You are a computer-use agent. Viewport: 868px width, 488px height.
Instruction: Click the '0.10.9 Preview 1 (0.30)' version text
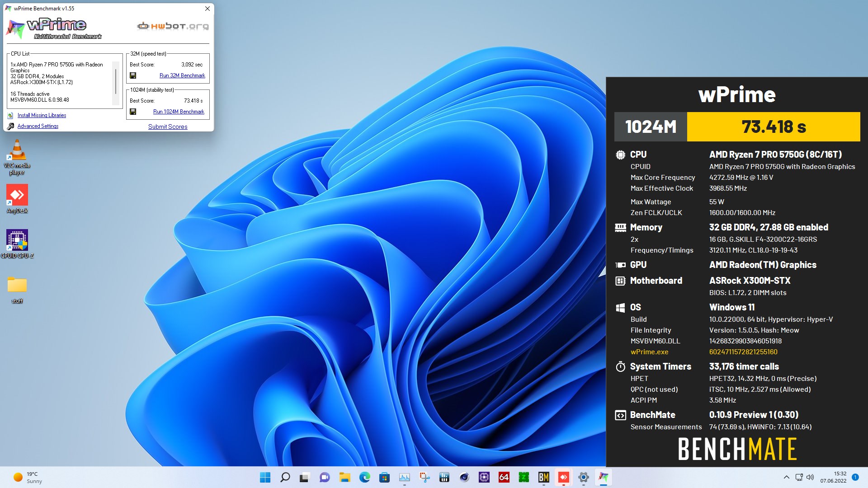coord(754,415)
